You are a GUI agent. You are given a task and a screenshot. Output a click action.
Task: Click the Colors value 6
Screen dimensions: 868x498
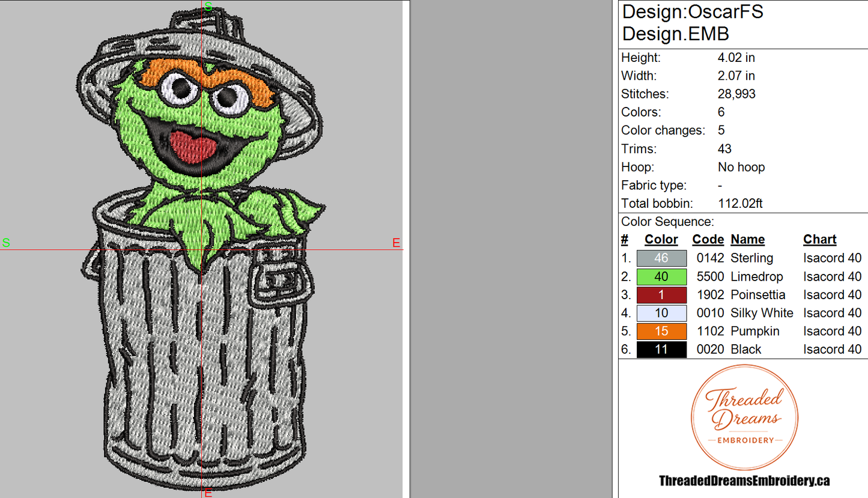pos(721,112)
